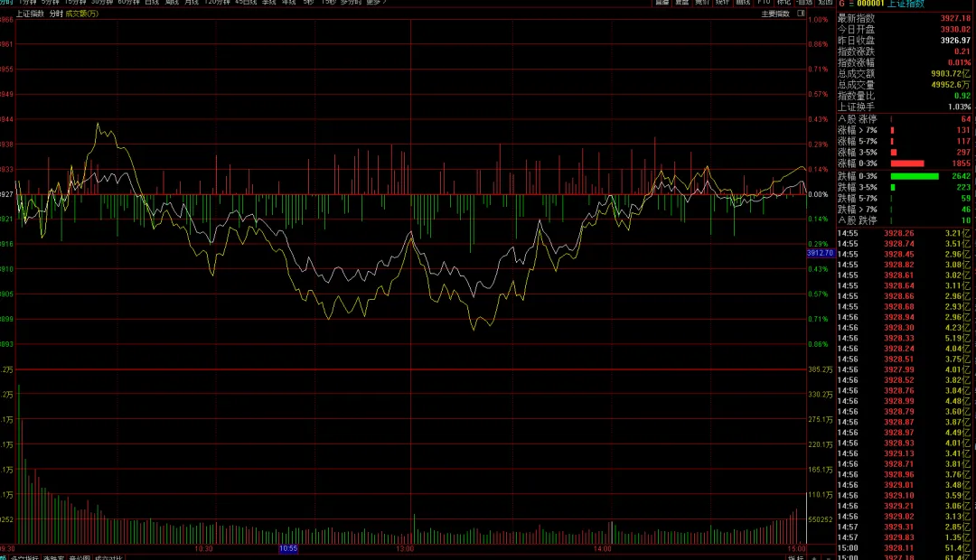Switch to the 5分钟 chart period
Viewport: 976px width, 560px height.
[x=50, y=3]
